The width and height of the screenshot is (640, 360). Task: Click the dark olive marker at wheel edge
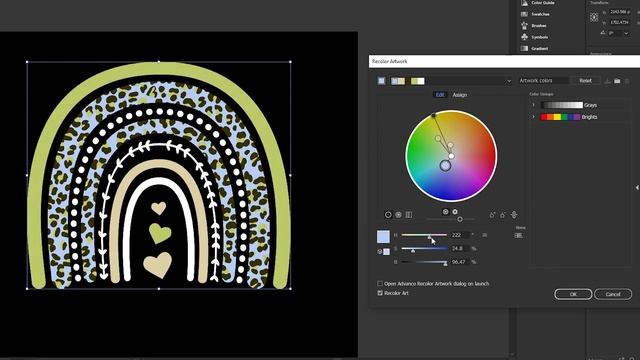433,116
